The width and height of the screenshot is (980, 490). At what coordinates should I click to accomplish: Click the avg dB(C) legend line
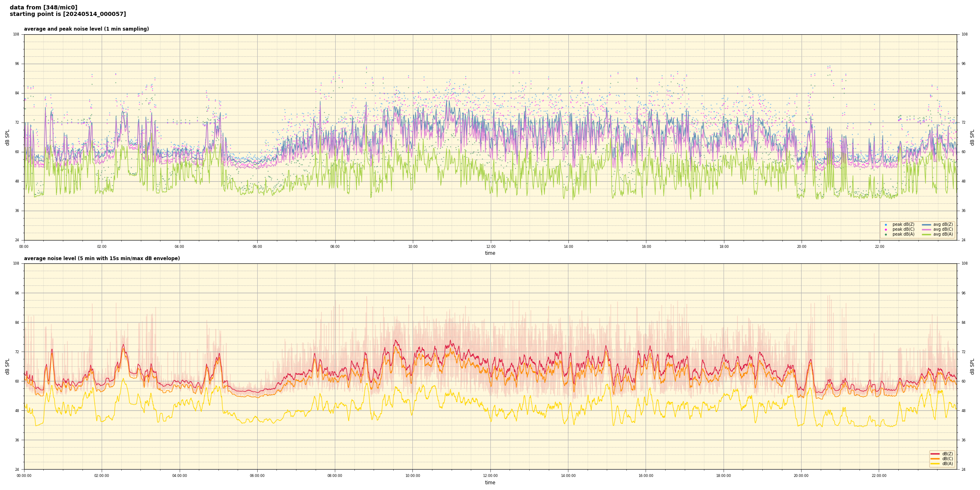pos(927,229)
